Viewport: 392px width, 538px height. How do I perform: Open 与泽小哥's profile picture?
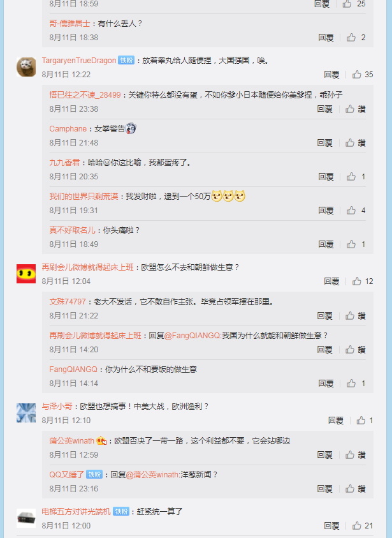click(26, 413)
